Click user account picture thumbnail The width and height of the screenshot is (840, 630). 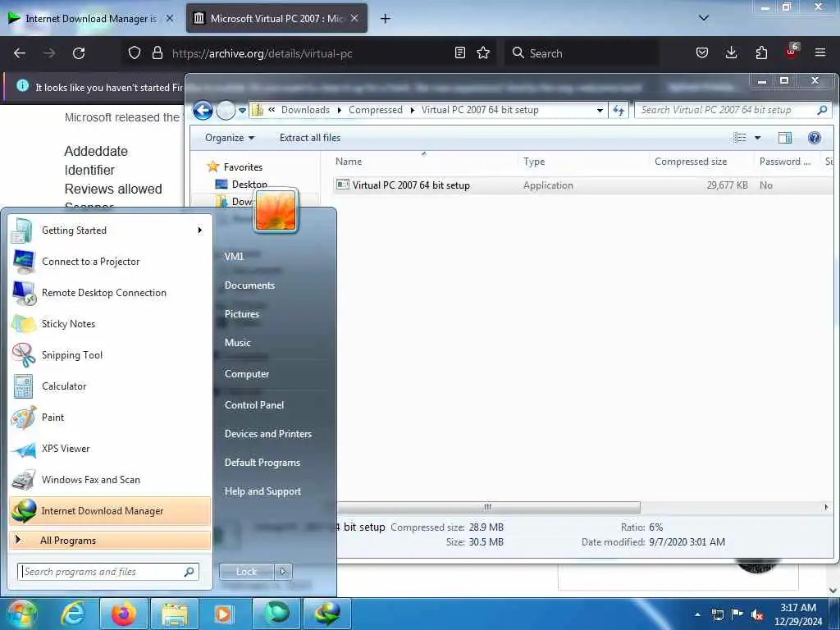point(276,211)
